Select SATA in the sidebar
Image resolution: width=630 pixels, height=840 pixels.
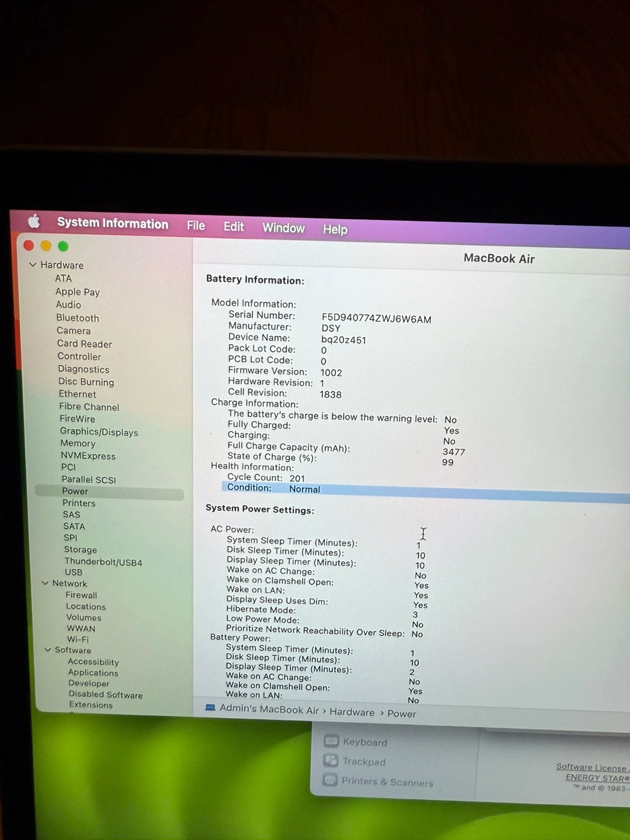[74, 526]
